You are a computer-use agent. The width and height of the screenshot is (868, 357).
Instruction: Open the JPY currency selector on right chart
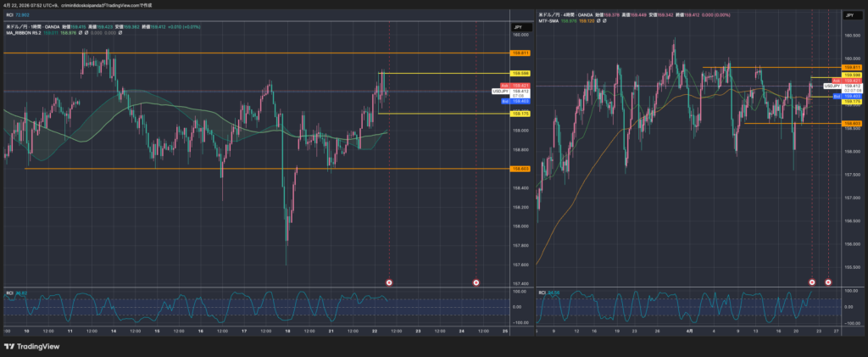click(x=849, y=16)
